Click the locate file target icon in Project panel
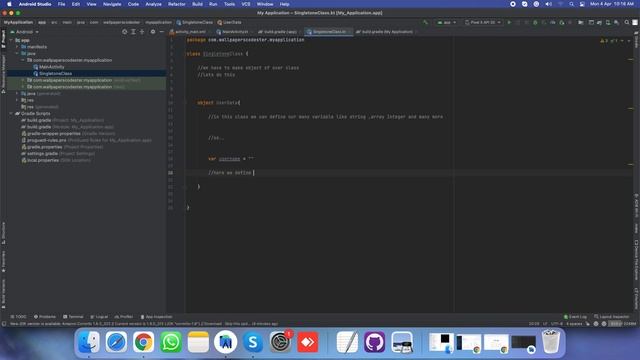 [x=124, y=32]
